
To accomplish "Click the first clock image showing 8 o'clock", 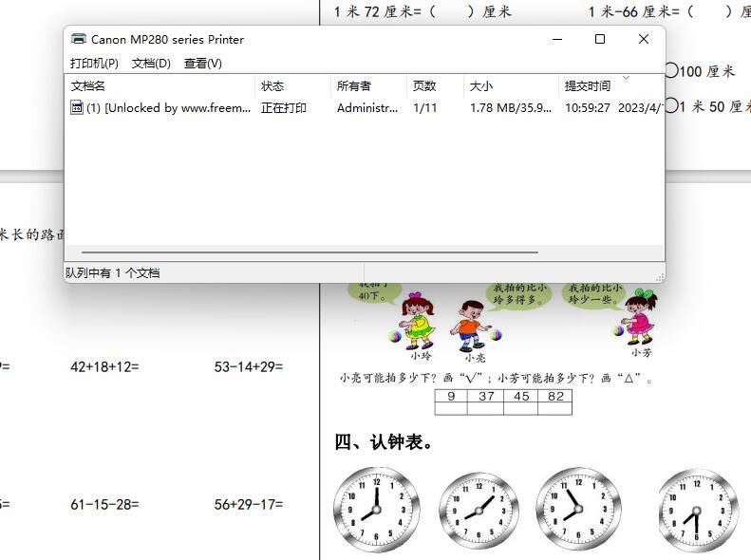I will pos(377,508).
